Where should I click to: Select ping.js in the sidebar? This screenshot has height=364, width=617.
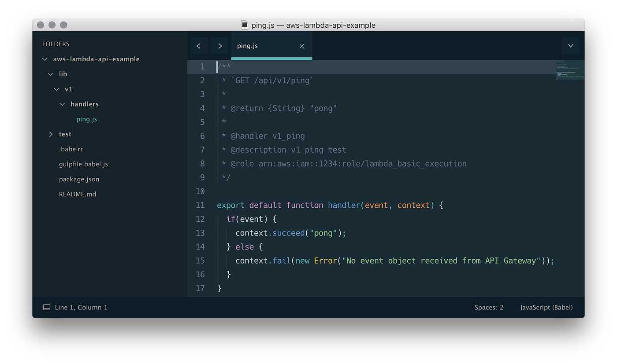click(86, 119)
